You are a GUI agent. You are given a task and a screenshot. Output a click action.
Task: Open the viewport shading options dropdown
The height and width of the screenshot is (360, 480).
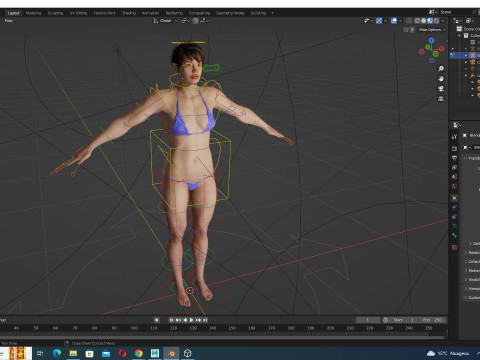[x=443, y=21]
